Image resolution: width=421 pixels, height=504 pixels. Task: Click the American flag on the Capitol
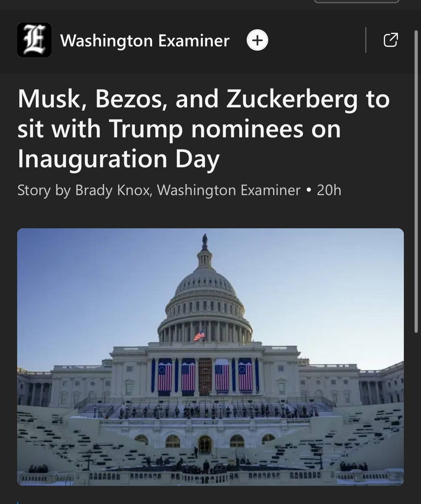click(x=199, y=336)
